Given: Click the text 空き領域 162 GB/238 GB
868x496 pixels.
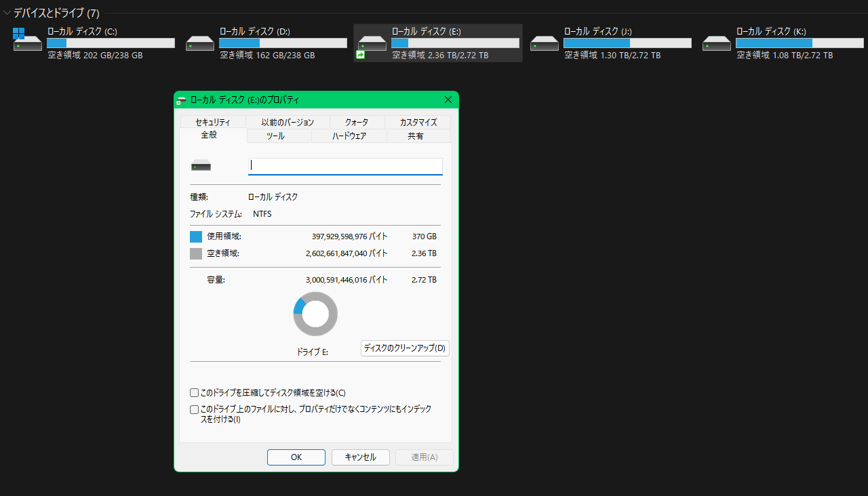Looking at the screenshot, I should click(267, 56).
